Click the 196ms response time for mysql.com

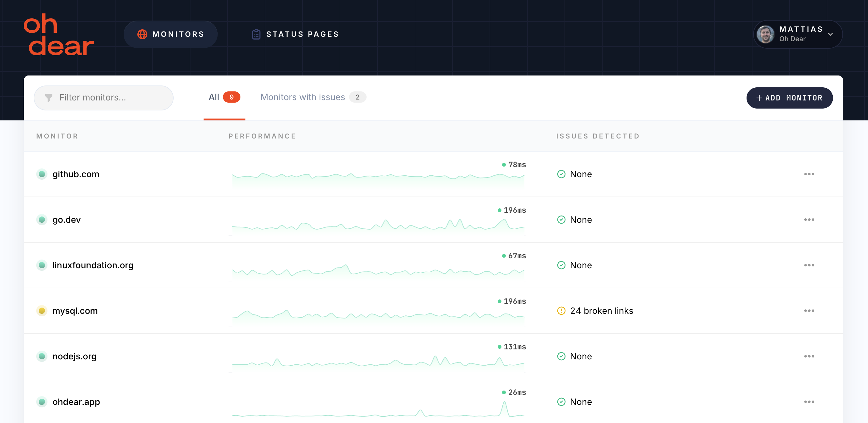coord(515,301)
